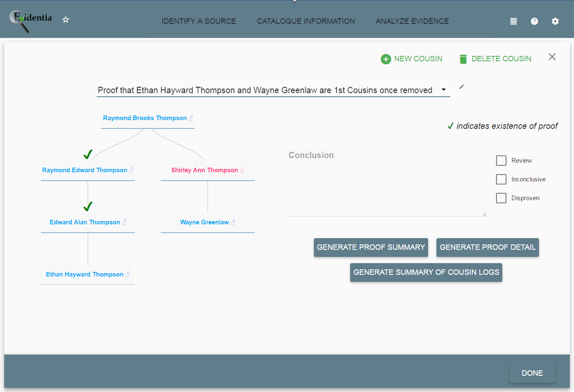Click Generate Summary of Cousin Logs
This screenshot has width=574, height=392.
[x=426, y=272]
